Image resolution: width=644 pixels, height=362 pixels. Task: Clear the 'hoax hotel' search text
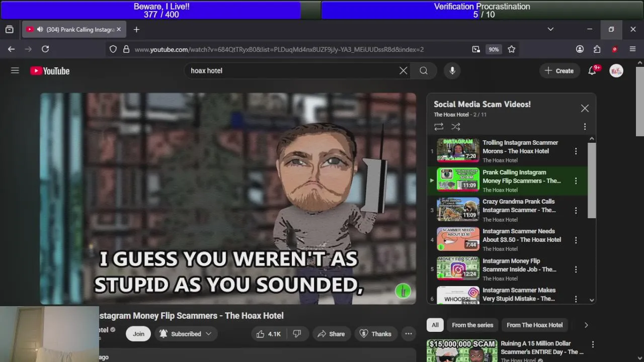pos(403,71)
